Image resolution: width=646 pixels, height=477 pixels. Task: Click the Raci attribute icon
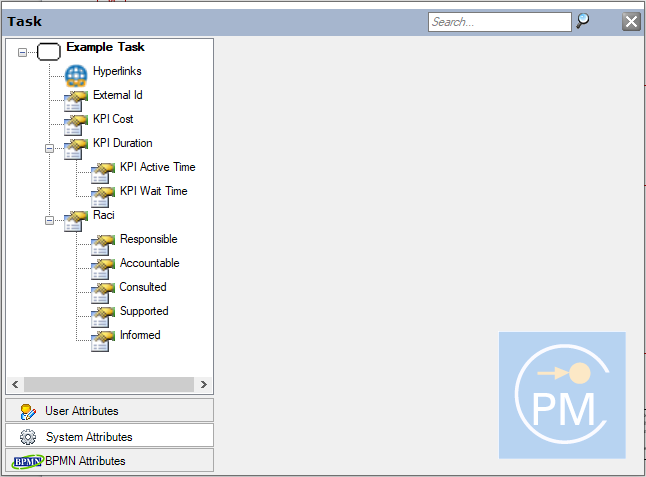76,221
